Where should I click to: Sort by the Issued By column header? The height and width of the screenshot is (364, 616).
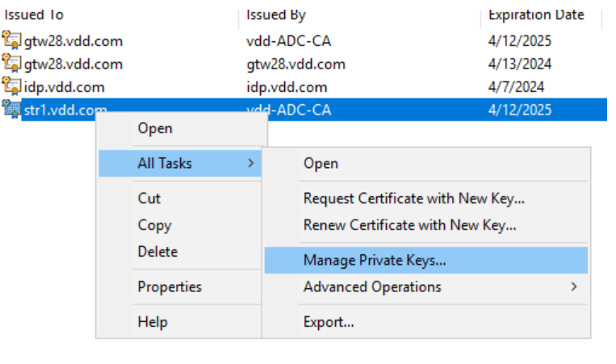[276, 15]
